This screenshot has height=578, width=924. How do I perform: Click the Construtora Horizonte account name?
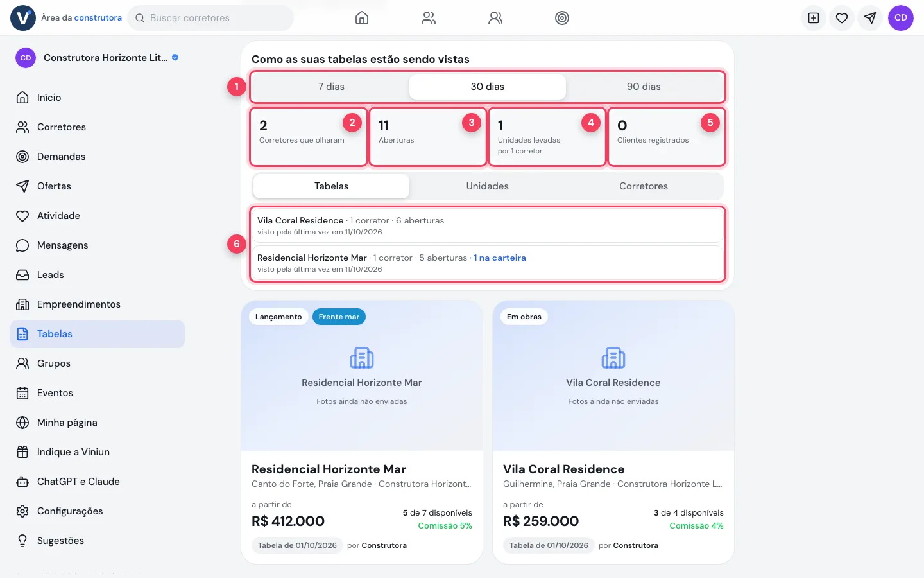pos(105,58)
